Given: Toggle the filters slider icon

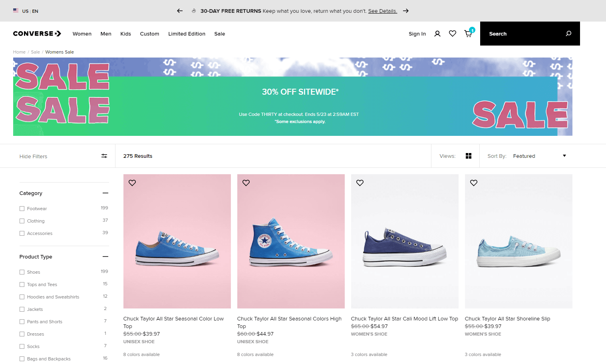Looking at the screenshot, I should [x=104, y=156].
